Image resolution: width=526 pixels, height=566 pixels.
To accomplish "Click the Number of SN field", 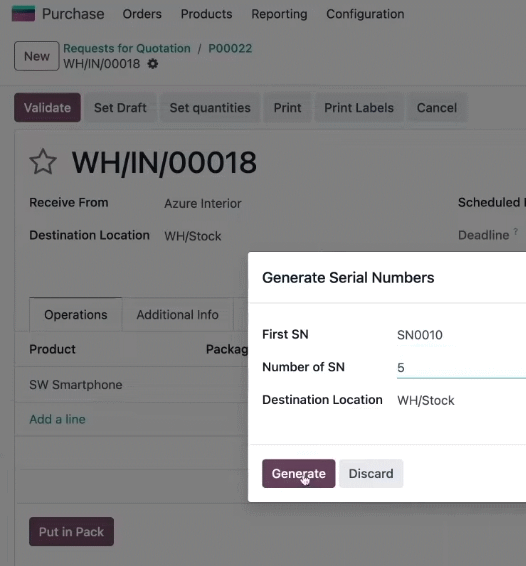I will click(461, 368).
